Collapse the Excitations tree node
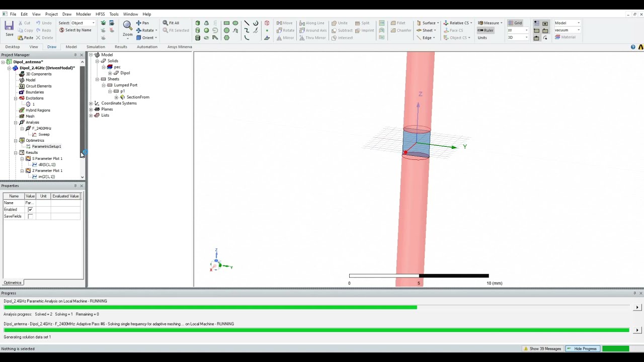Viewport: 644px width, 362px height. [16, 98]
